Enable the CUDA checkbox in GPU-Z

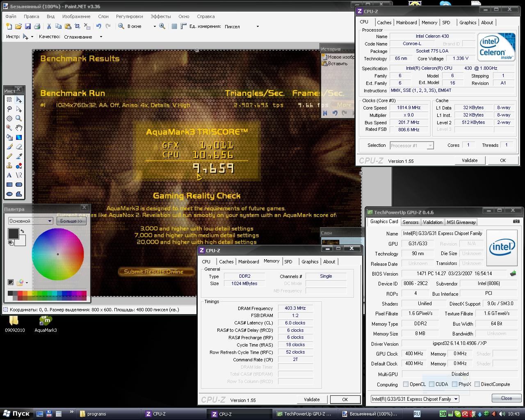point(431,384)
